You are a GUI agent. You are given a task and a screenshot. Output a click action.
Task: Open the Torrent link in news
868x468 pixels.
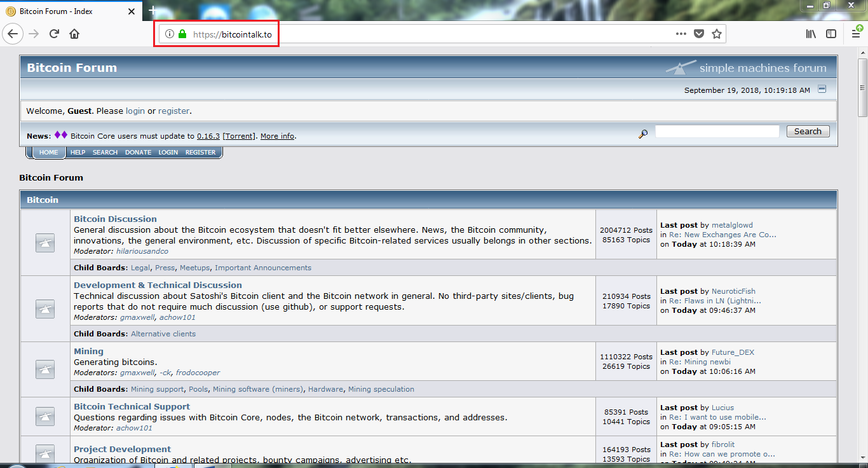pos(240,136)
